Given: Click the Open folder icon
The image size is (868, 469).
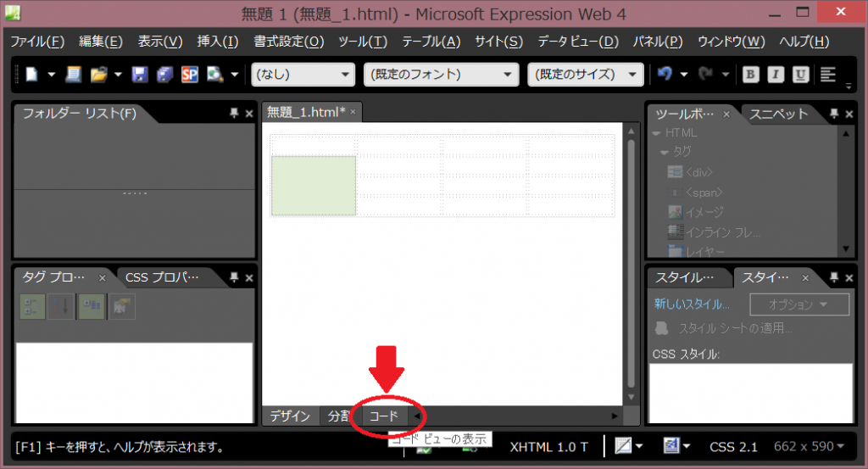Looking at the screenshot, I should tap(98, 74).
